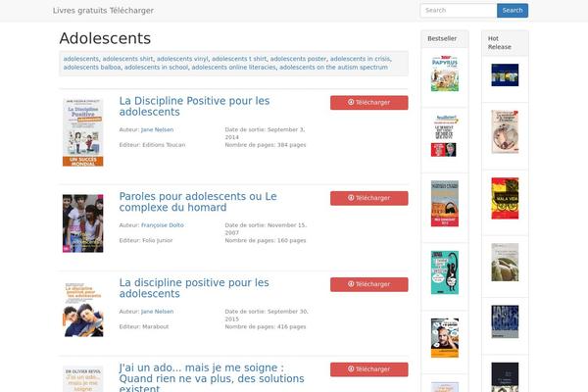This screenshot has height=392, width=588.
Task: Focus the Search input field
Action: [x=459, y=11]
